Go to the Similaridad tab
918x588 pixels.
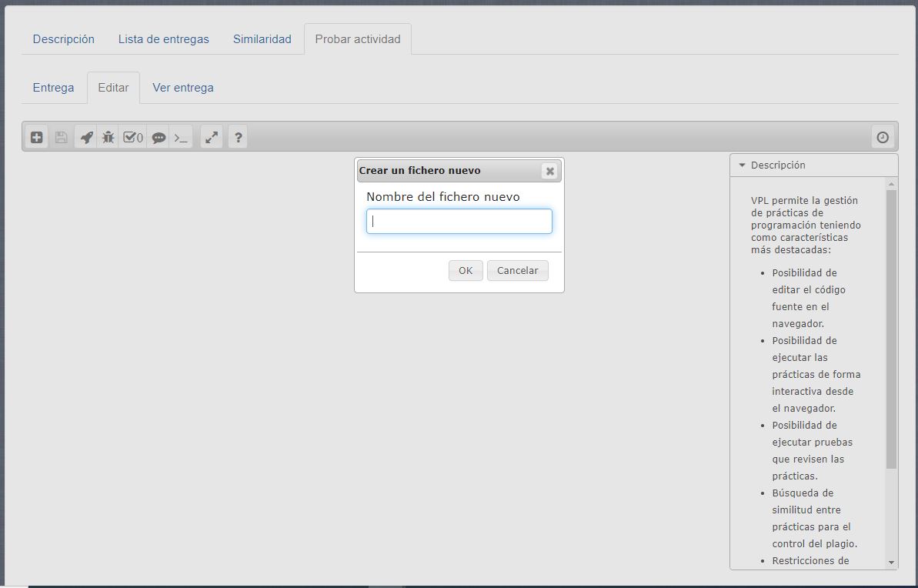tap(262, 39)
